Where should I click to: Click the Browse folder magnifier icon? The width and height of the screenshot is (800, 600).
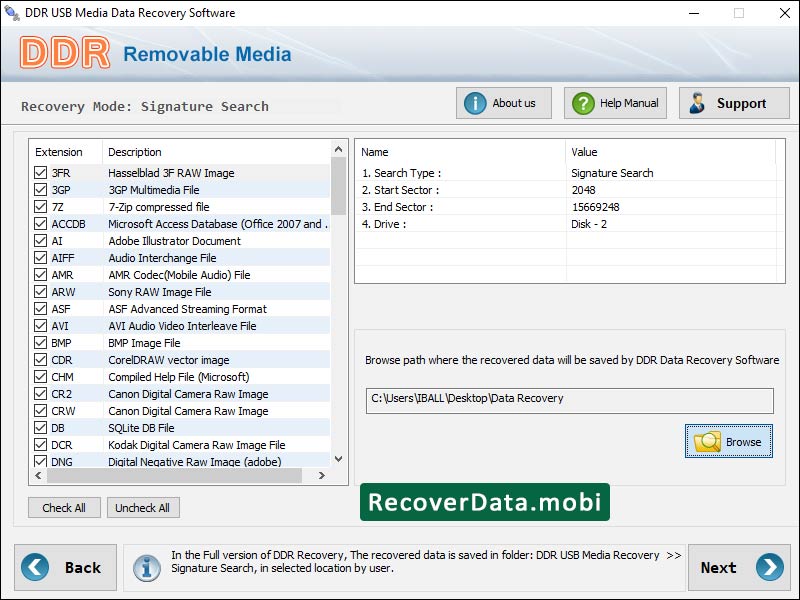(x=707, y=442)
